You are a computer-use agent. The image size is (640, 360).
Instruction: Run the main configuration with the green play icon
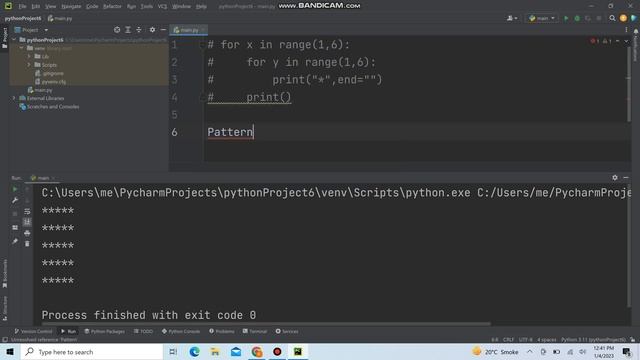[566, 18]
